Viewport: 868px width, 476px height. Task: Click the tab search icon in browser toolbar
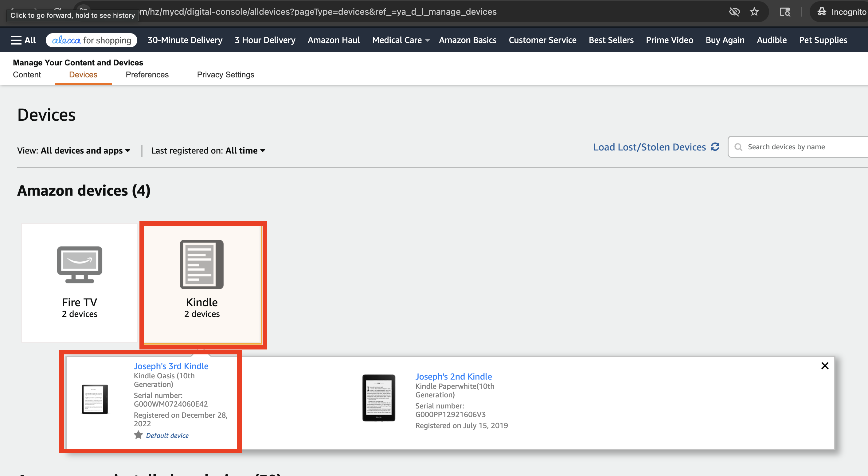click(785, 12)
